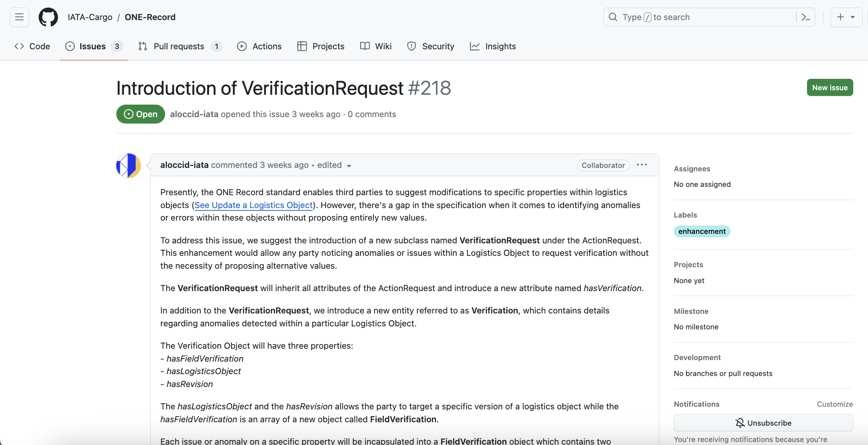Screen dimensions: 868x445
Task: Open the hamburger navigation menu
Action: coord(19,17)
